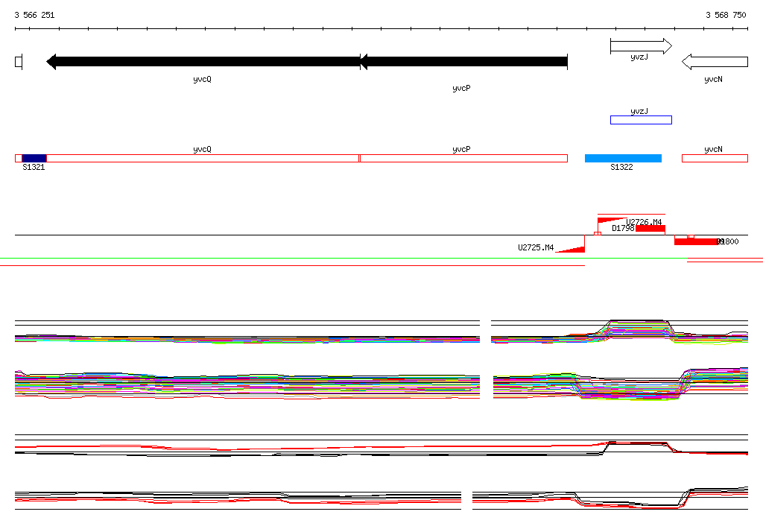This screenshot has height=532, width=763.
Task: Click 'yvcP' label above red box
Action: (461, 150)
